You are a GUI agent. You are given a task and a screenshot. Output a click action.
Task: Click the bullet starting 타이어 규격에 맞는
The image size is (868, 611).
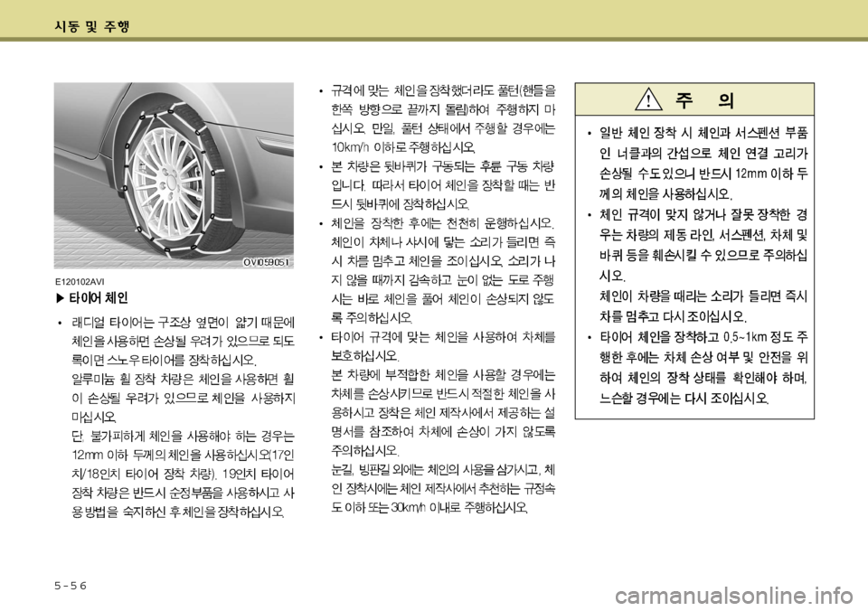pyautogui.click(x=438, y=422)
